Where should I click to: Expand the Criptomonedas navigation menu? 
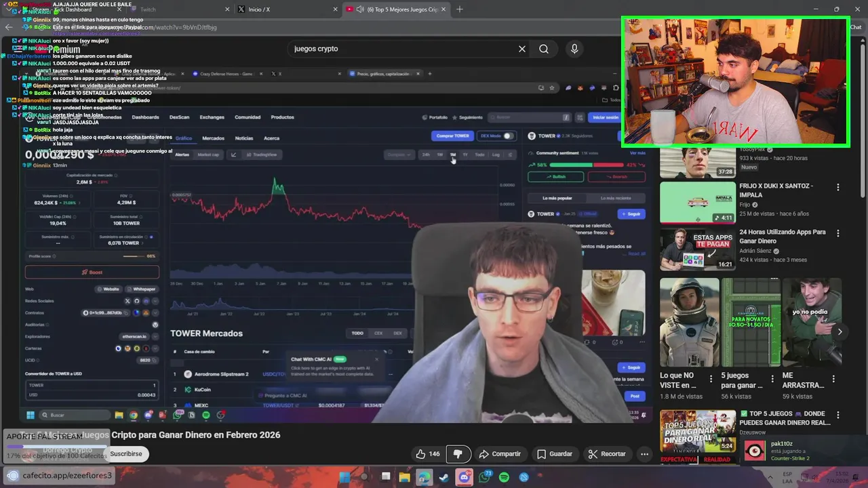pyautogui.click(x=104, y=117)
